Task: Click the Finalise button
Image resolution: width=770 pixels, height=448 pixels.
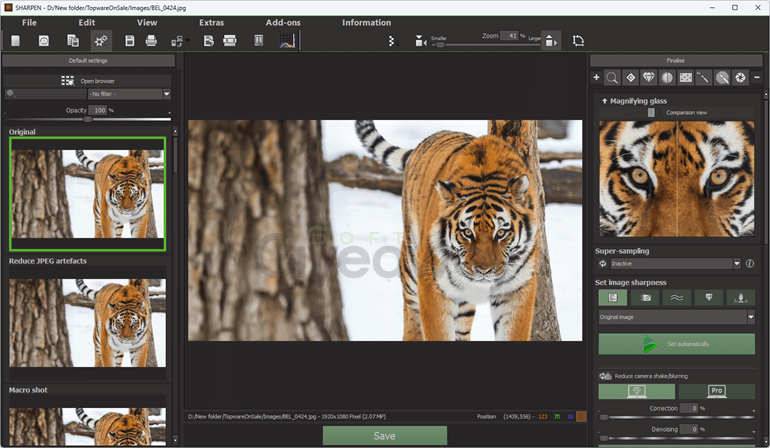Action: pos(676,60)
